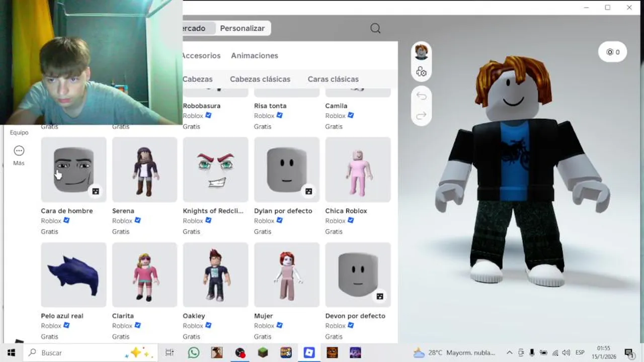The width and height of the screenshot is (644, 362).
Task: Open the Wi-Fi network tray icon
Action: (x=555, y=352)
